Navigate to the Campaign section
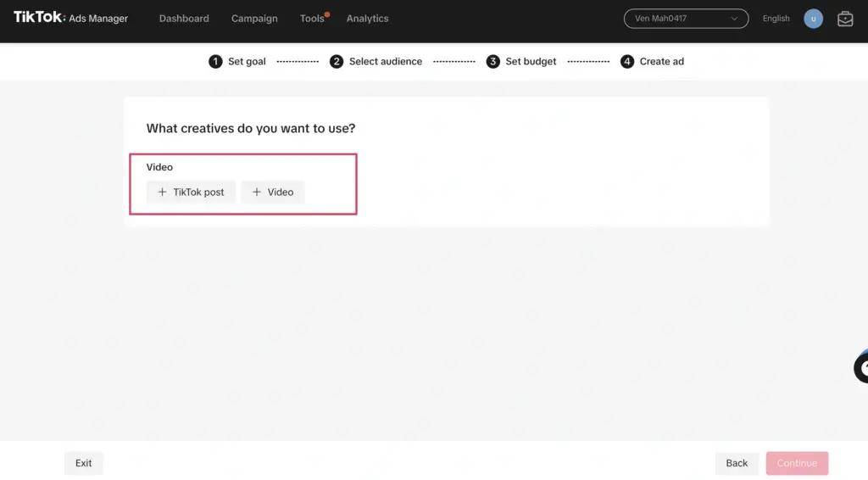The width and height of the screenshot is (868, 480). click(254, 19)
